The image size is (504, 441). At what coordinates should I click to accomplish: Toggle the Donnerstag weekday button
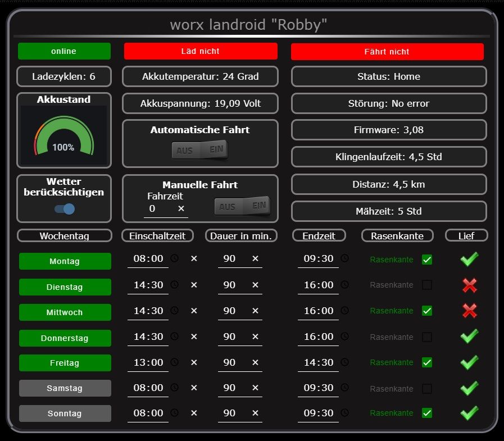coord(65,338)
